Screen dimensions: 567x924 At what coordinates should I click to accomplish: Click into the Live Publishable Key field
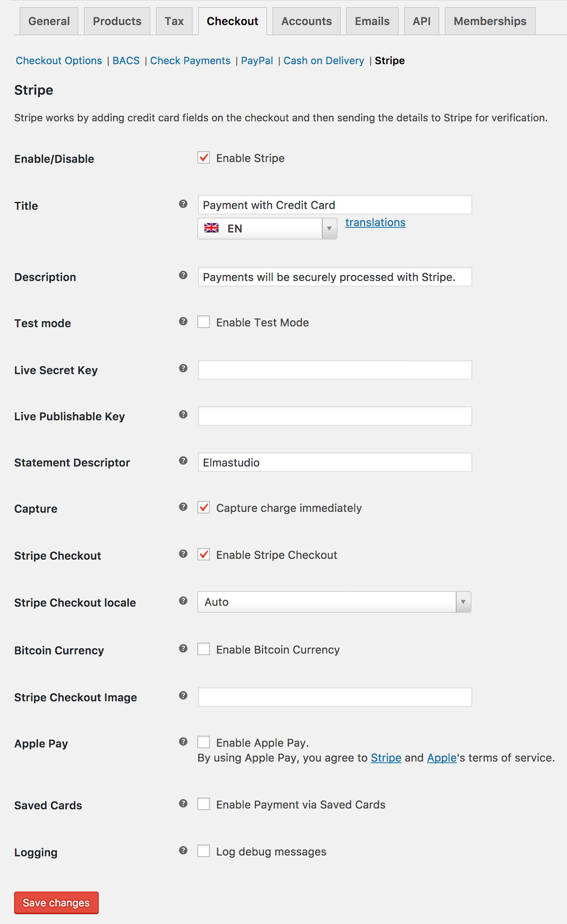(335, 416)
